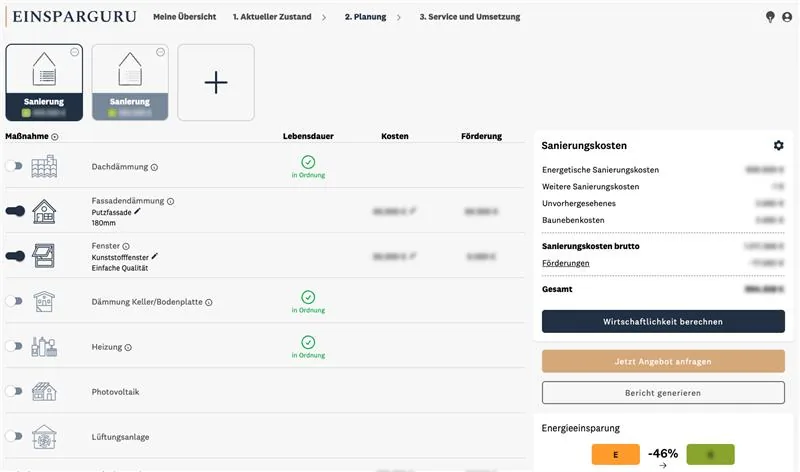Open the lightbulb tips icon

tap(770, 17)
